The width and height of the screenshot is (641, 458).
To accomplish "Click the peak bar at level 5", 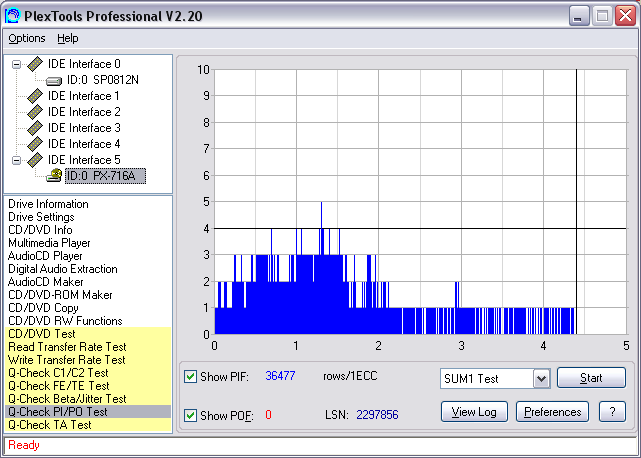I will coord(321,215).
